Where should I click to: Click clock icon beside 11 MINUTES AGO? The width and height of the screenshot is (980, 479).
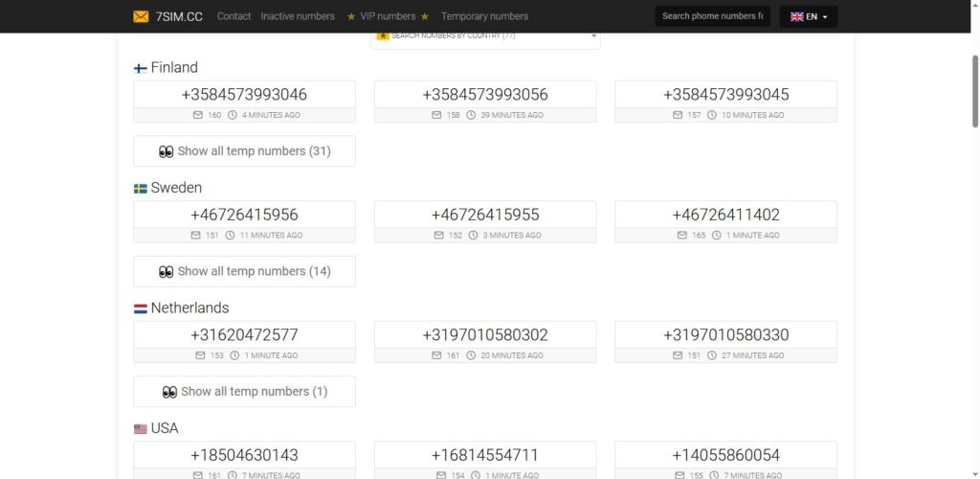click(230, 235)
